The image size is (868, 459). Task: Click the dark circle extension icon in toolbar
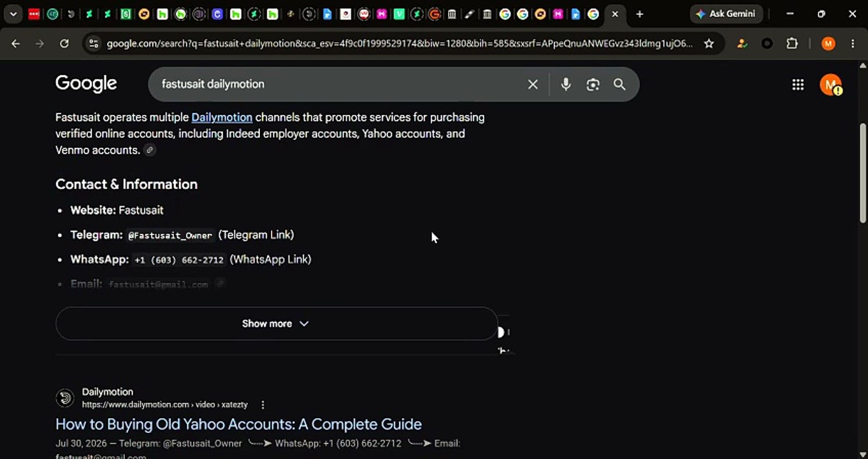click(x=767, y=43)
